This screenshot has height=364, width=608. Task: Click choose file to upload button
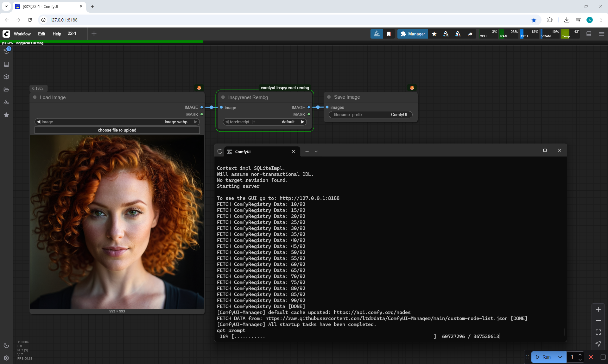tap(117, 130)
